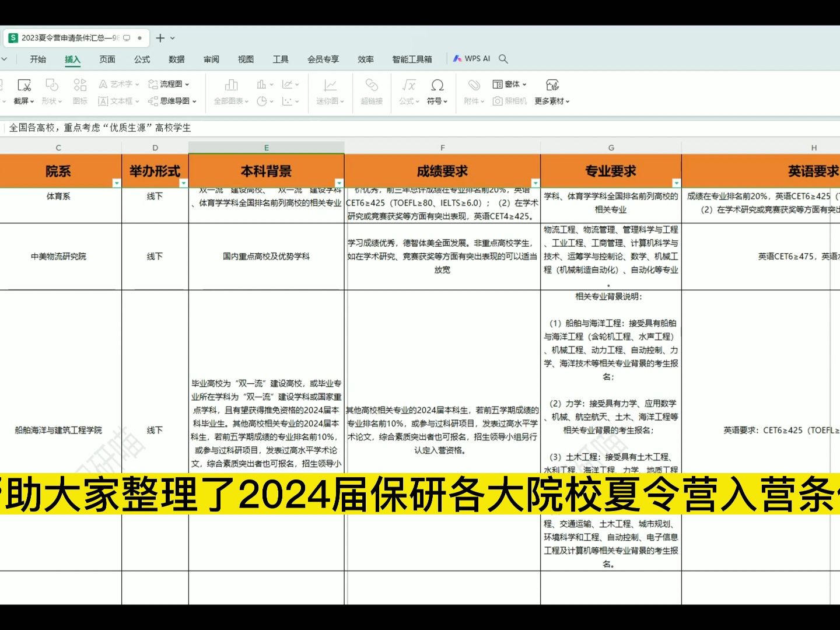Switch to the 开始 ribbon tab
This screenshot has height=630, width=840.
pyautogui.click(x=38, y=59)
